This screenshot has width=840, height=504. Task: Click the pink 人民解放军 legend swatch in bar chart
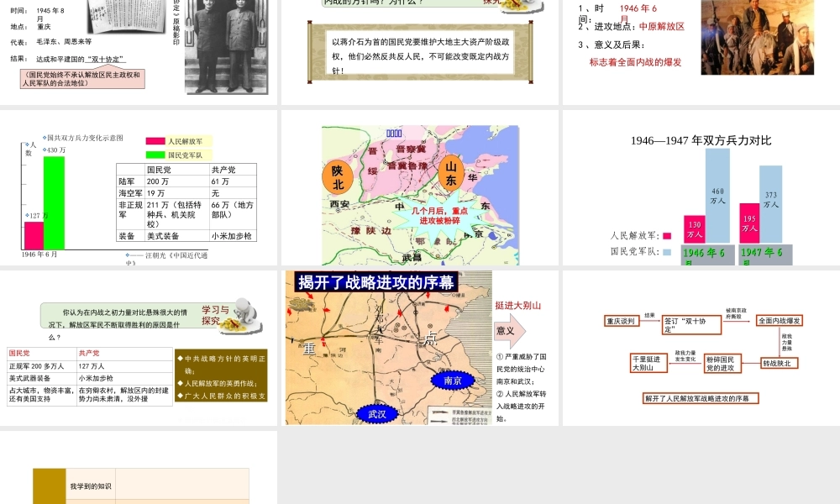click(155, 141)
